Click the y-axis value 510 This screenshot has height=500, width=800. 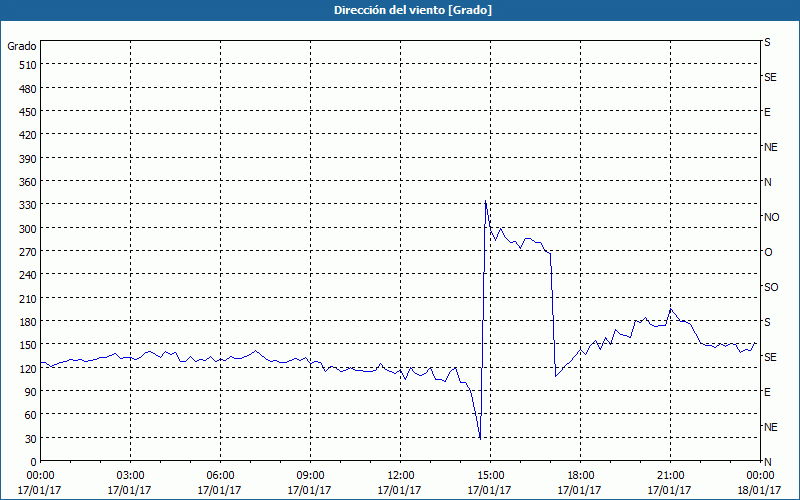coord(29,65)
